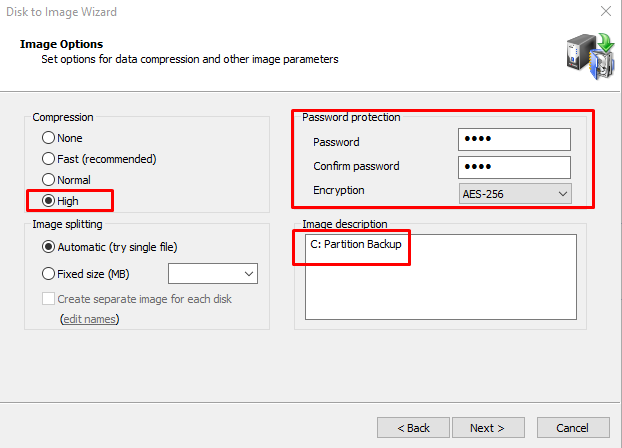Click inside the Image description text box
Screen dimensions: 622x448
pyautogui.click(x=441, y=277)
